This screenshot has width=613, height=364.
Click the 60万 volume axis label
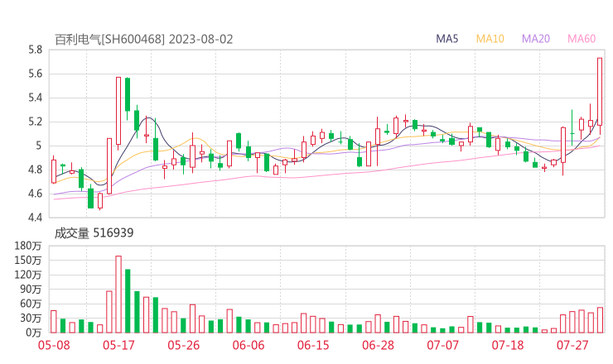31,304
